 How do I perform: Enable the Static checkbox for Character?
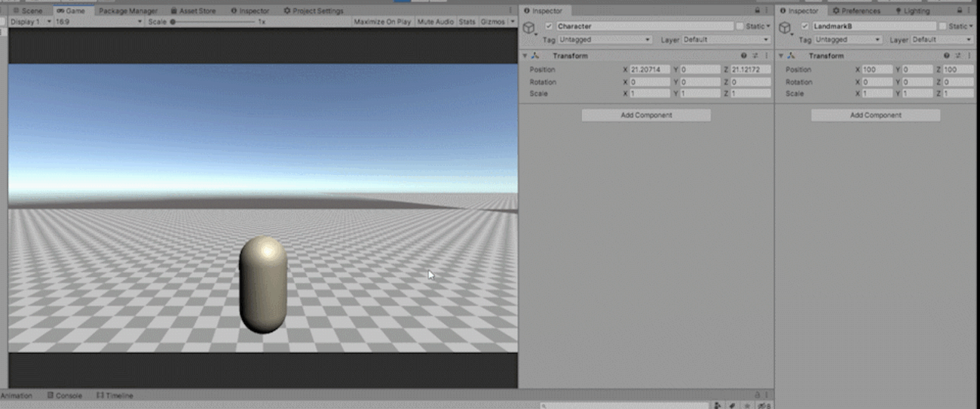click(740, 26)
